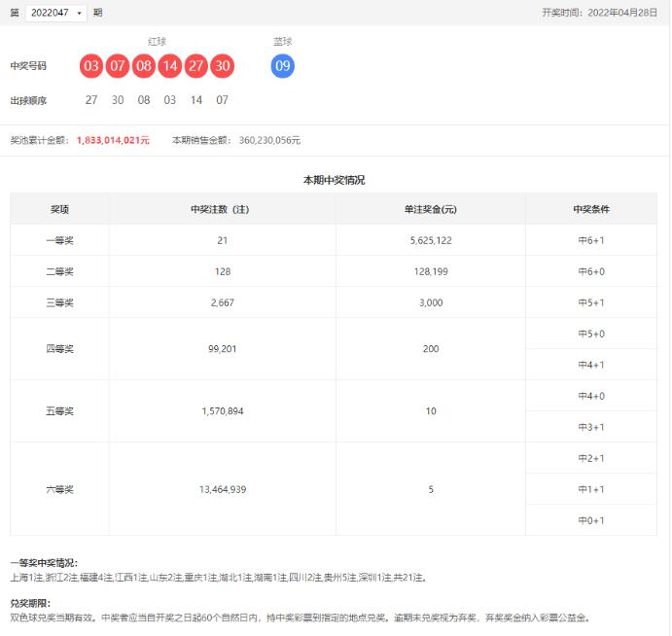Click the 红球 label
The height and width of the screenshot is (636, 672).
157,42
